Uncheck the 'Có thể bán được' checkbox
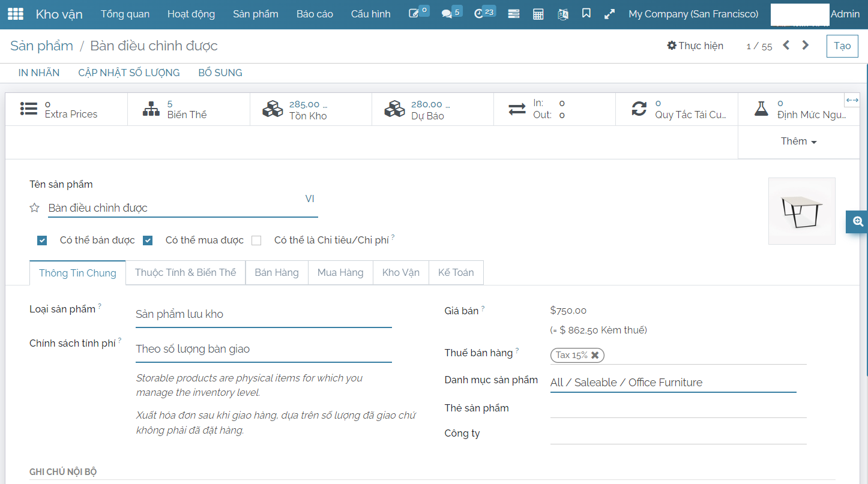This screenshot has height=484, width=868. pyautogui.click(x=42, y=241)
